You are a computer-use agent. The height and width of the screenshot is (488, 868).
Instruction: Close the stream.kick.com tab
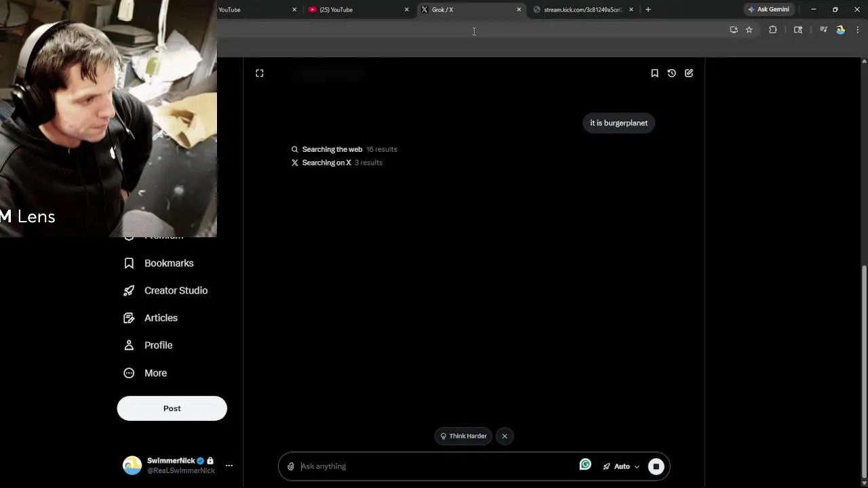[631, 9]
